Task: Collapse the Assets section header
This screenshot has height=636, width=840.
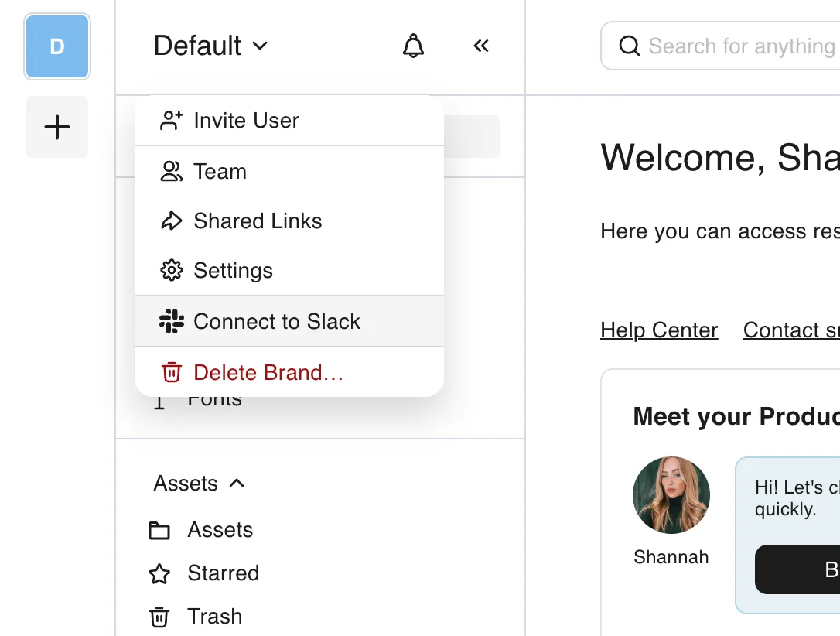Action: pyautogui.click(x=200, y=484)
